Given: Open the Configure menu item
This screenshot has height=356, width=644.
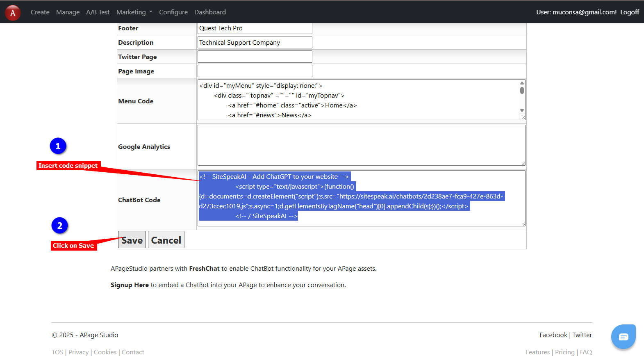Looking at the screenshot, I should click(x=173, y=12).
